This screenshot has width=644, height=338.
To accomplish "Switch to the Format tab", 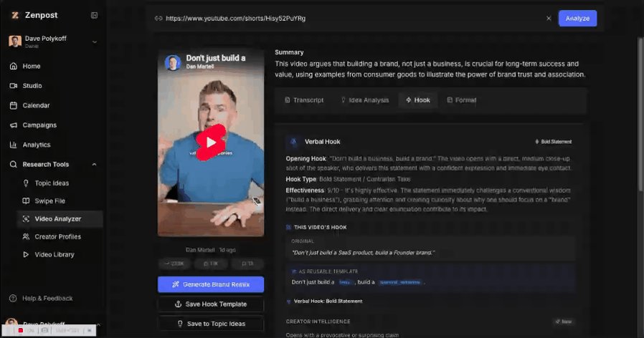I will tap(461, 100).
